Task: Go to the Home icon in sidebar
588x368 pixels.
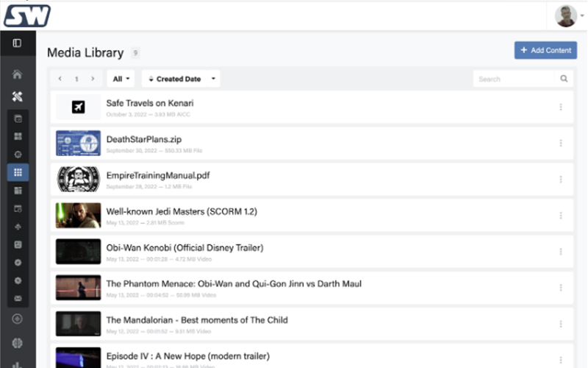Action: coord(18,74)
